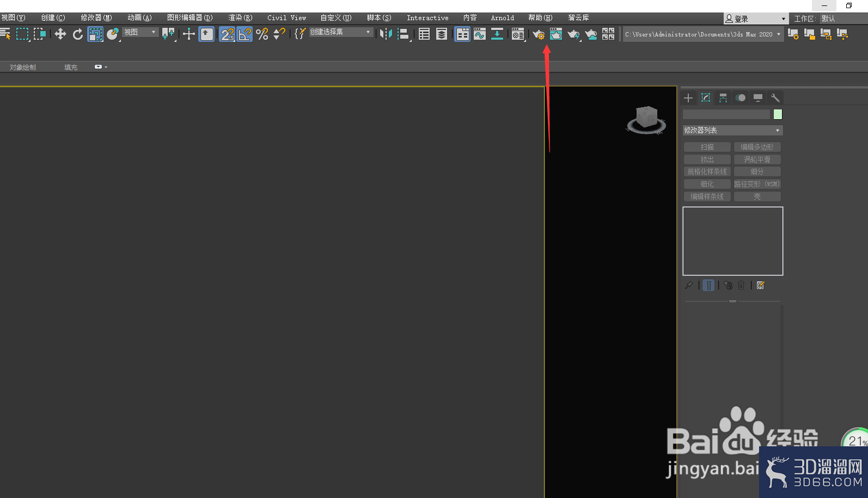Click fourth project-folder structure icon
Image resolution: width=868 pixels, height=498 pixels.
coord(842,34)
